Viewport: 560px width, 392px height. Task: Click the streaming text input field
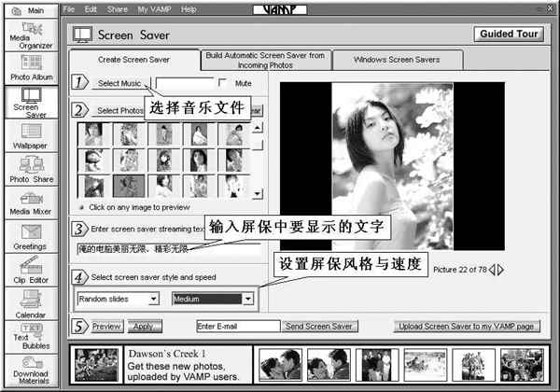[169, 249]
